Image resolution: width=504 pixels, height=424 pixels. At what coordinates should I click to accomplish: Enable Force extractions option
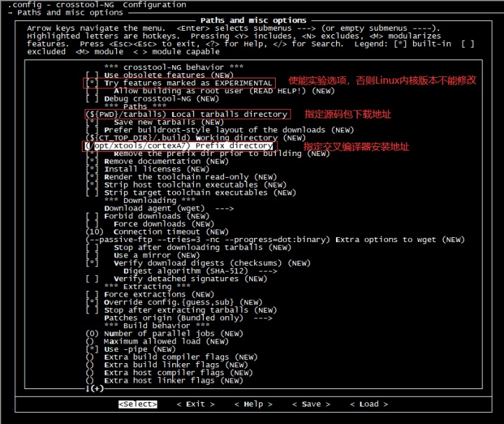pos(150,295)
